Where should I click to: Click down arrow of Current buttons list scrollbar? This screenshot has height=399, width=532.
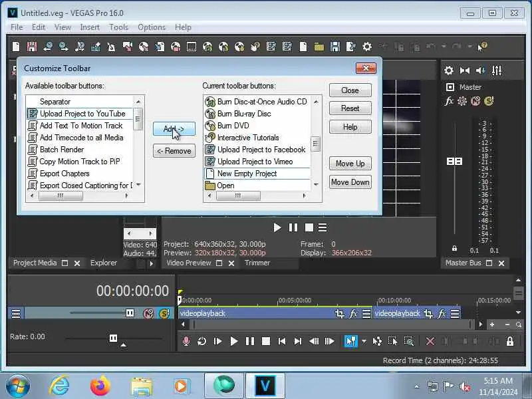pos(316,185)
